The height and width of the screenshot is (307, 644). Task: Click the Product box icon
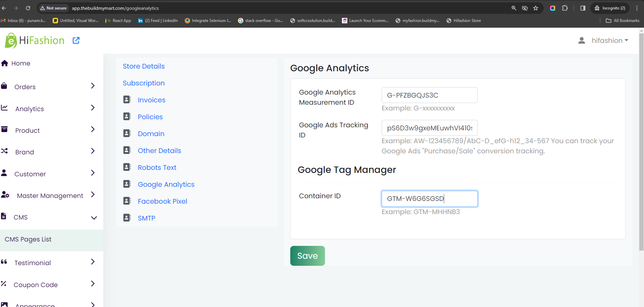[4, 129]
